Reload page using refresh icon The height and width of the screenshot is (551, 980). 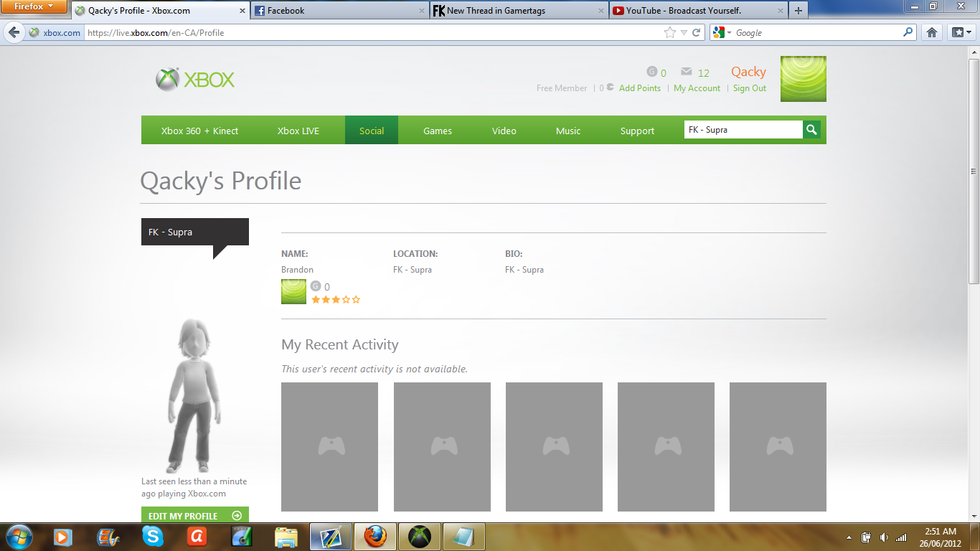pos(696,33)
